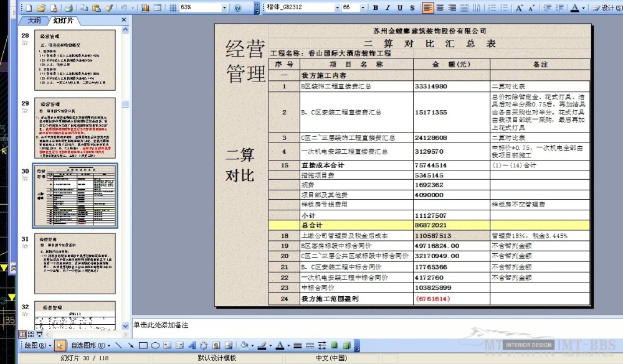Toggle Underline formatting

click(x=400, y=8)
